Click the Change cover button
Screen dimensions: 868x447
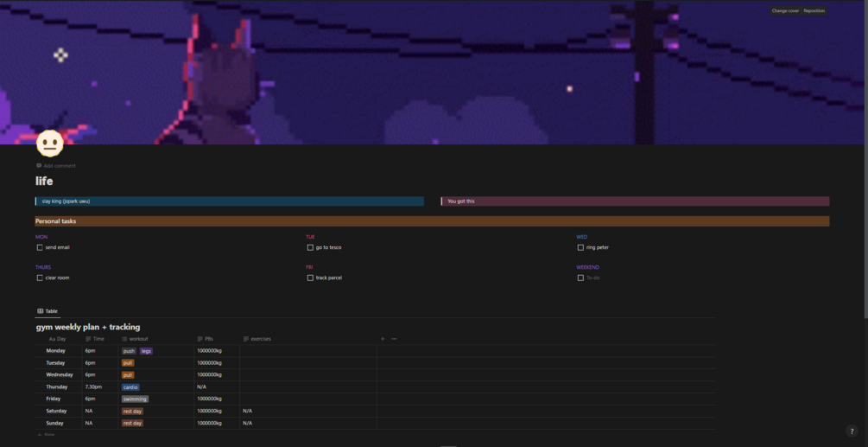785,10
